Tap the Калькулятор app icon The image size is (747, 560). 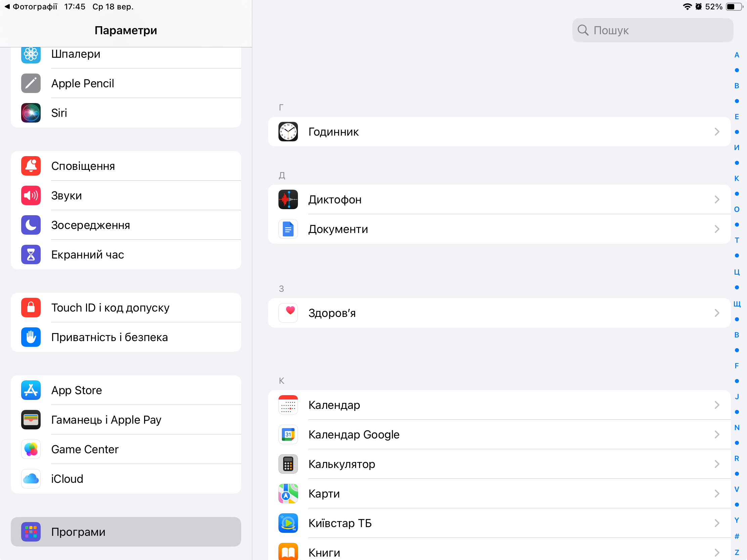288,464
